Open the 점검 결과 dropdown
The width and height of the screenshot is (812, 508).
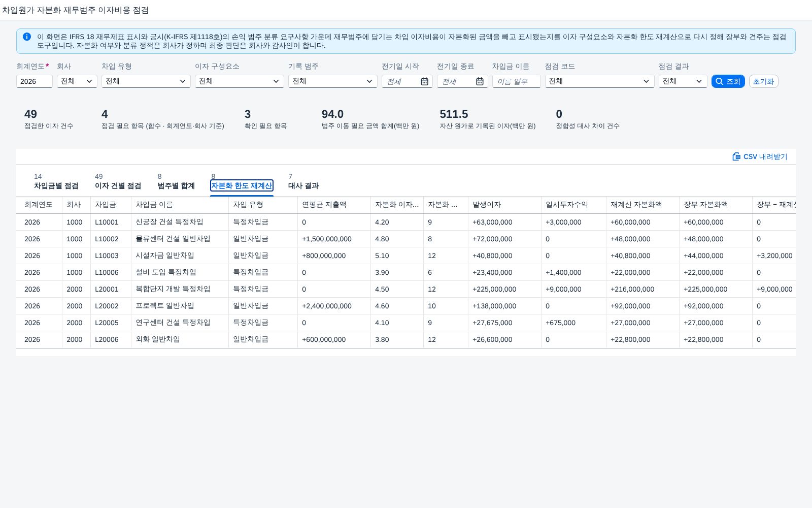point(683,81)
